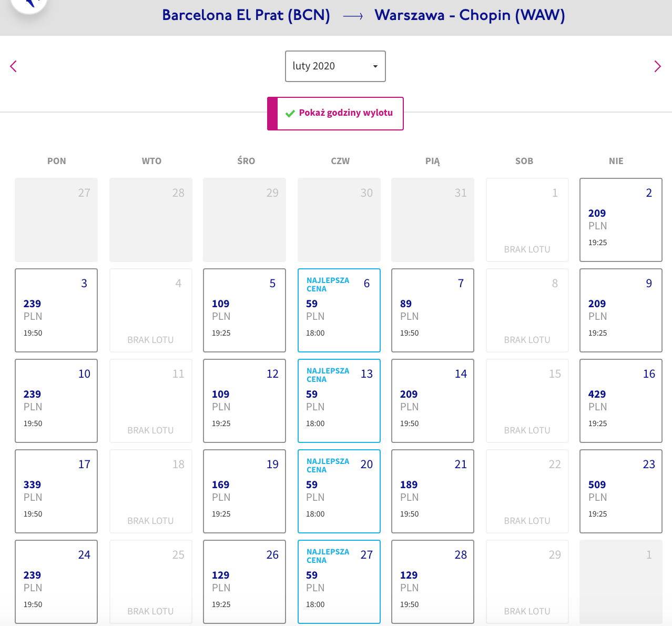This screenshot has height=626, width=672.
Task: Select February 16 flight for 429 PLN
Action: (x=621, y=401)
